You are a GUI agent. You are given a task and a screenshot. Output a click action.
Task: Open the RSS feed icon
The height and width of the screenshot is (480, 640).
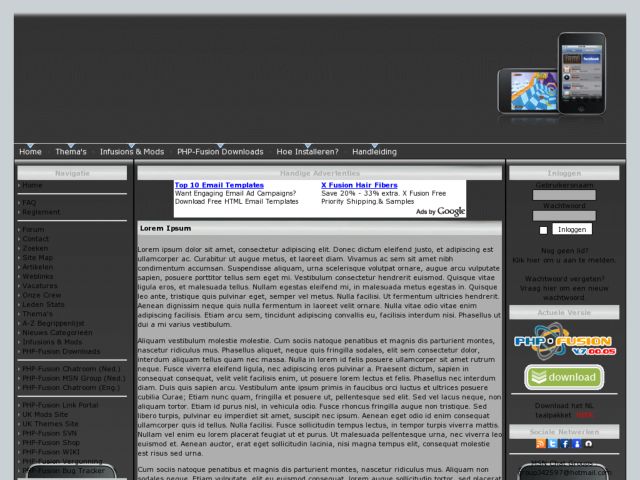click(x=540, y=443)
